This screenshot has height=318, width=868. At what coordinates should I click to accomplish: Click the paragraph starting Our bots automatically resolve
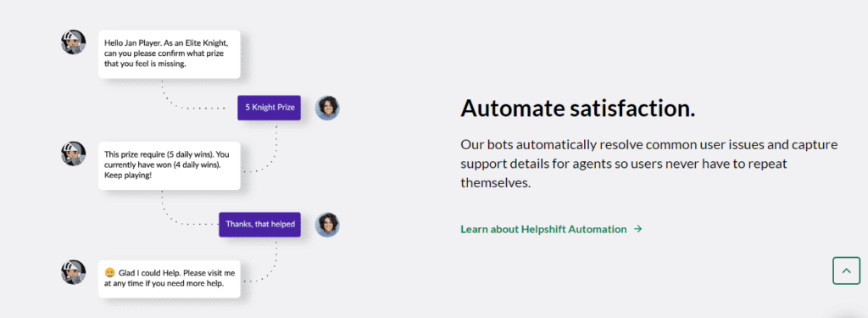[x=649, y=164]
